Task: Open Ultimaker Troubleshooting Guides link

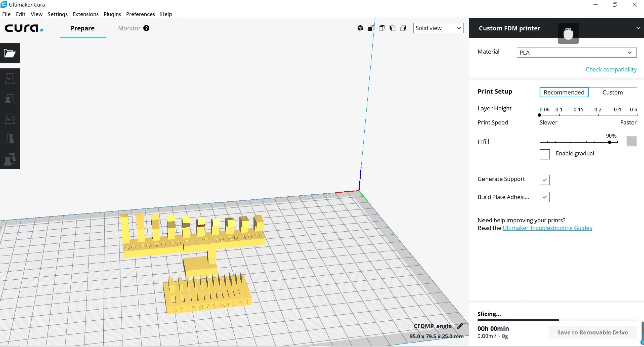Action: [547, 228]
